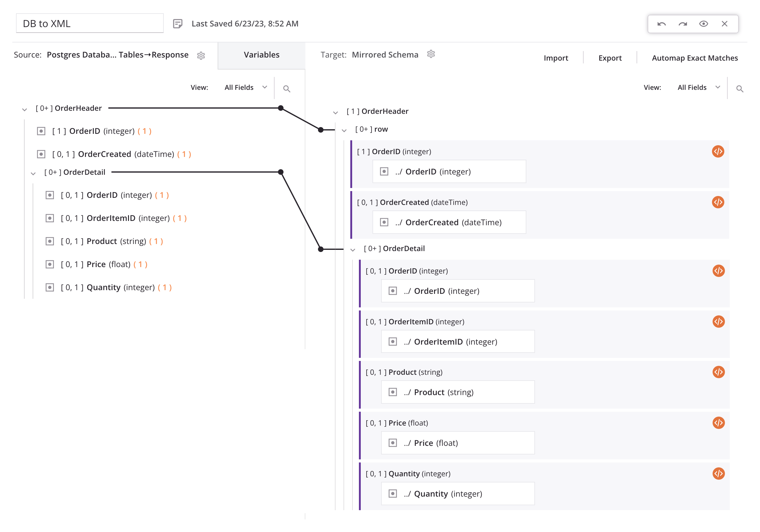Open the notes icon beside Last Saved
The image size is (760, 532).
click(x=178, y=24)
